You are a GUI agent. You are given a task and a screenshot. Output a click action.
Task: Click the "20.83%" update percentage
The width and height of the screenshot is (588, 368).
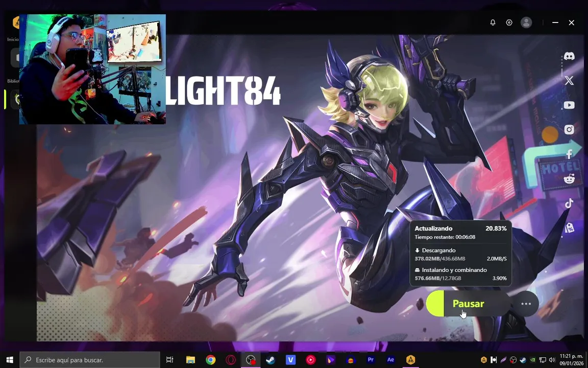tap(496, 228)
